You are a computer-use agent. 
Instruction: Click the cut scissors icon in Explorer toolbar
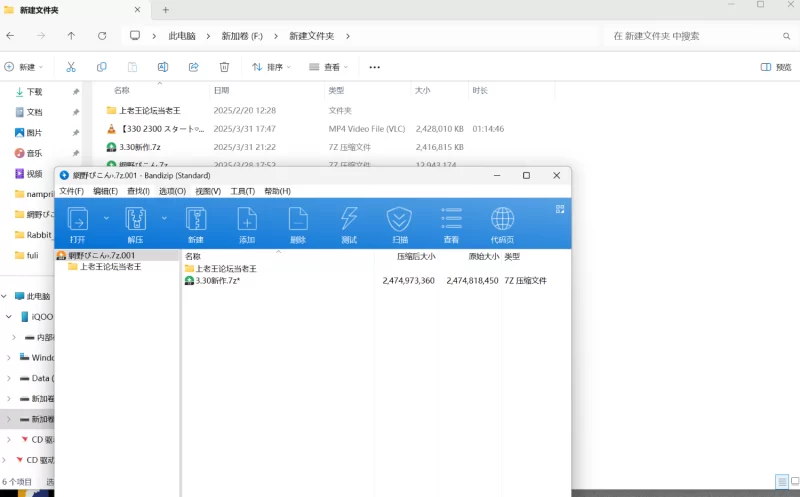[71, 67]
